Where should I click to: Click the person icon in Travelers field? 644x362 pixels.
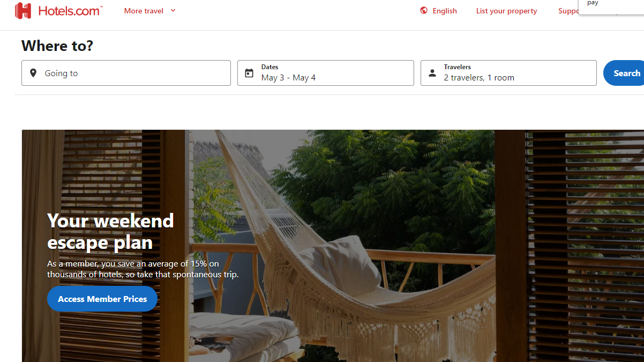[x=432, y=73]
